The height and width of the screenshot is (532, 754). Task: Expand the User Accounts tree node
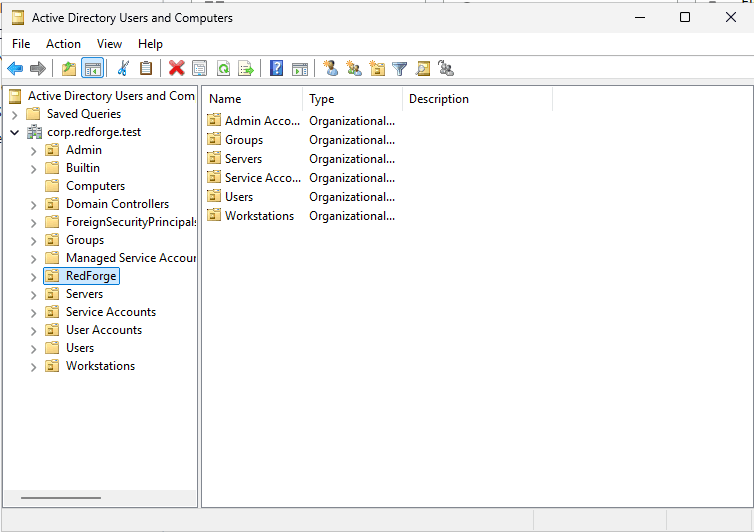[33, 331]
